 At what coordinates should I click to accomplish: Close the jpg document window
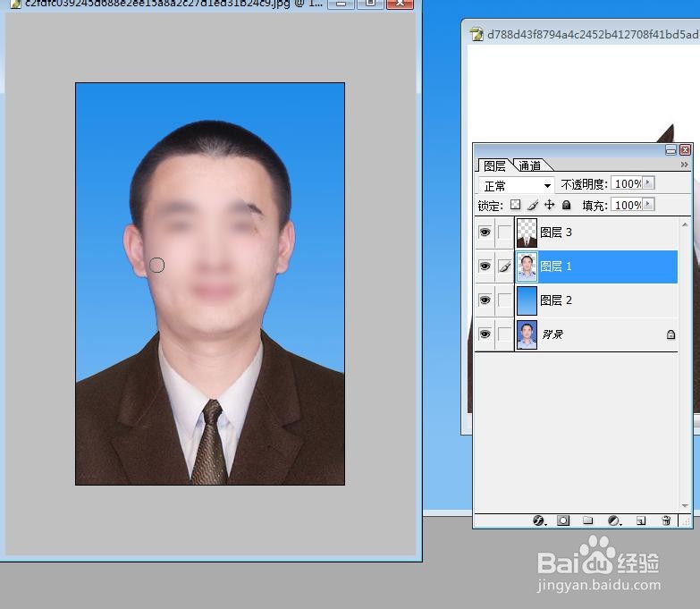point(399,4)
